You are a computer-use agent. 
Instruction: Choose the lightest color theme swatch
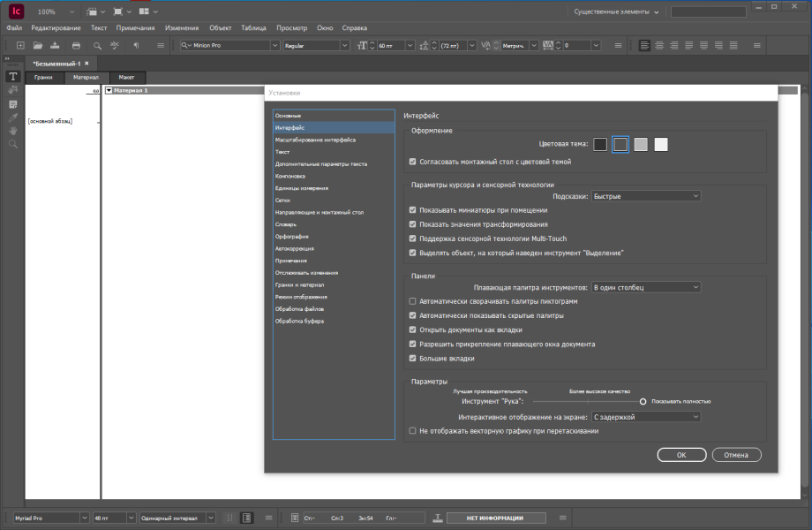(661, 145)
